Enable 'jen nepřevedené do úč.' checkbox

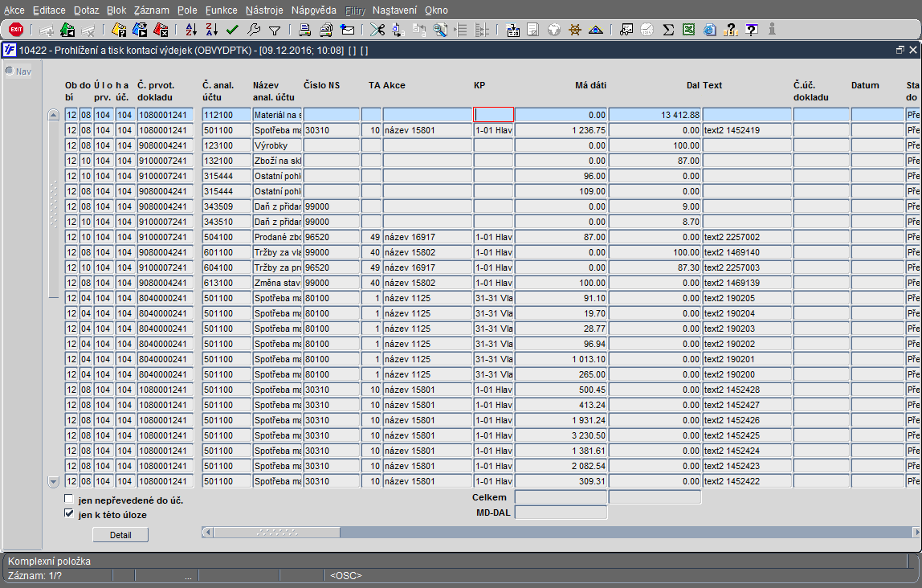coord(69,500)
